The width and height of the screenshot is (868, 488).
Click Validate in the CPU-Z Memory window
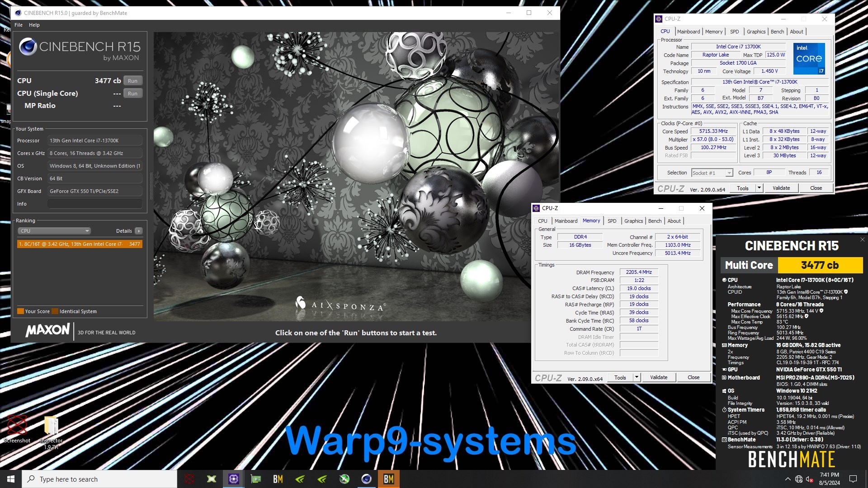659,377
